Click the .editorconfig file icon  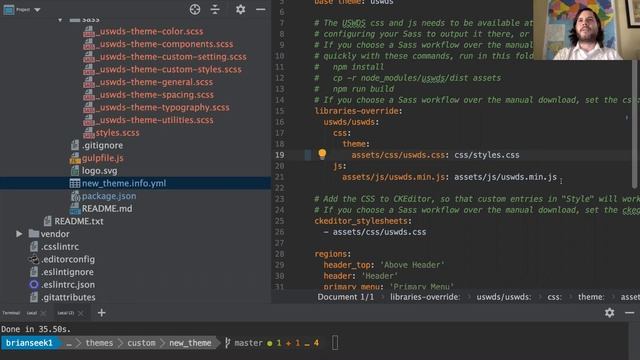click(x=34, y=259)
